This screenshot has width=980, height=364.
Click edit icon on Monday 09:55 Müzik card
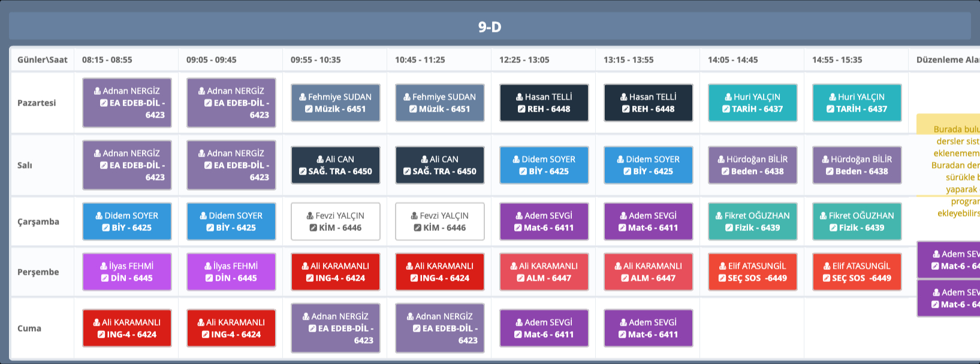pos(309,109)
